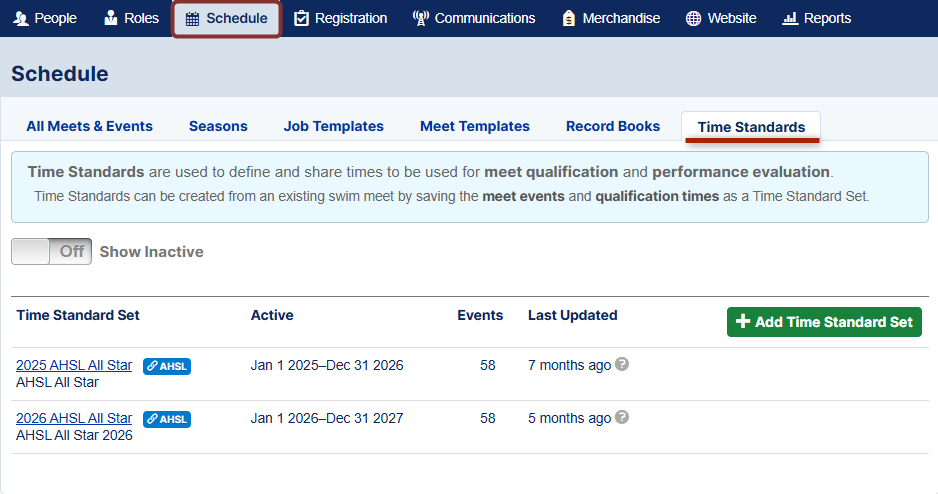This screenshot has width=938, height=494.
Task: Click the Last Updated column header
Action: 572,315
